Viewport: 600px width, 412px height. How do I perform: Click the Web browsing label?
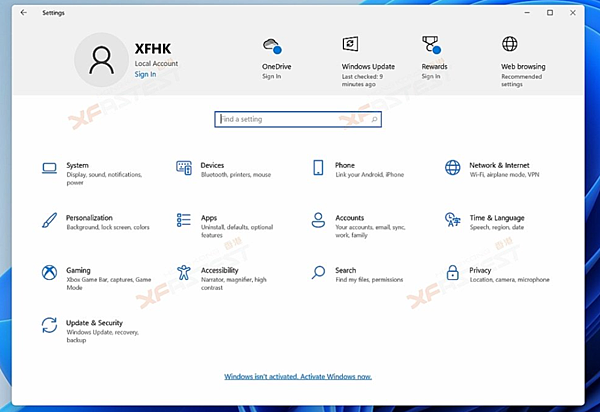point(523,67)
